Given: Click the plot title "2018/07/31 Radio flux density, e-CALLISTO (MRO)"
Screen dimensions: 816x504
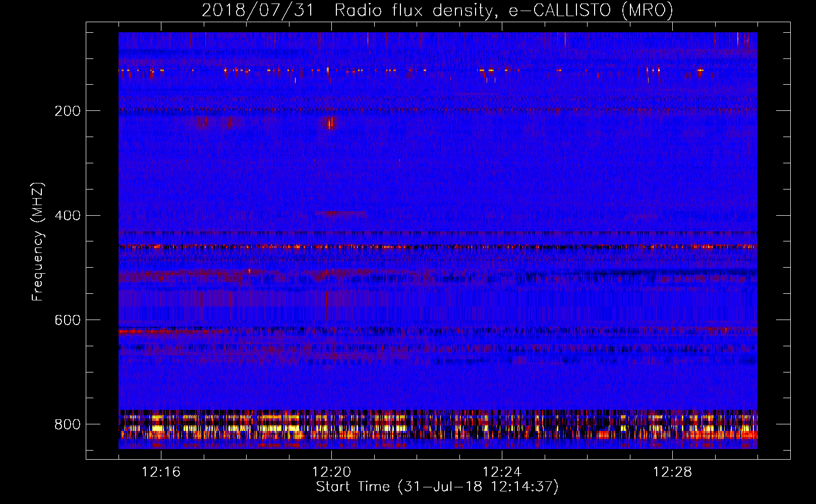Looking at the screenshot, I should [437, 10].
